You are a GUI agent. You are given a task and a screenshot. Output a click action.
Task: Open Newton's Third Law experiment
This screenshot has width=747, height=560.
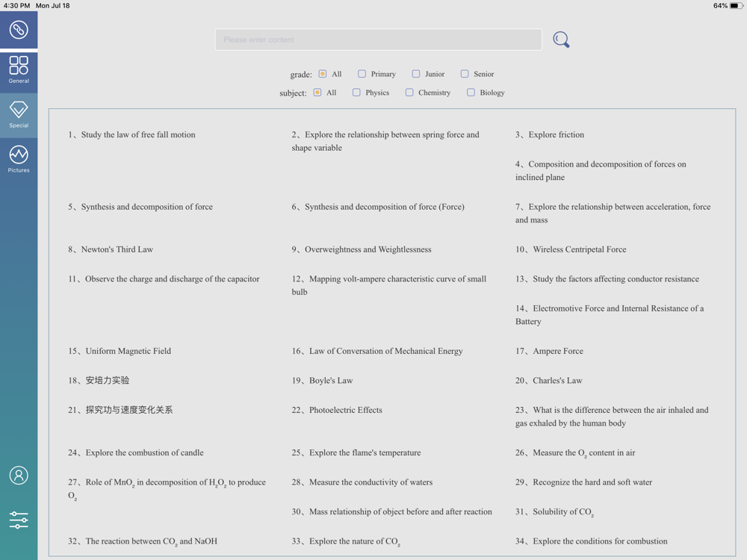(x=111, y=249)
